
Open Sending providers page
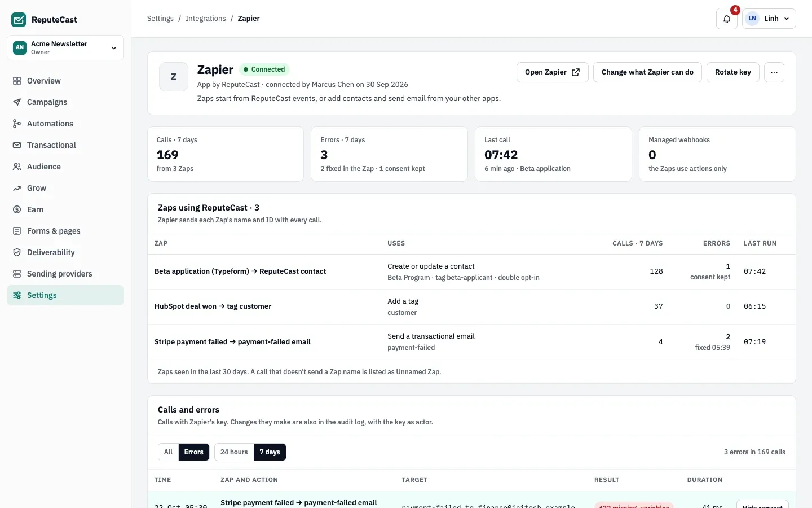(x=65, y=274)
